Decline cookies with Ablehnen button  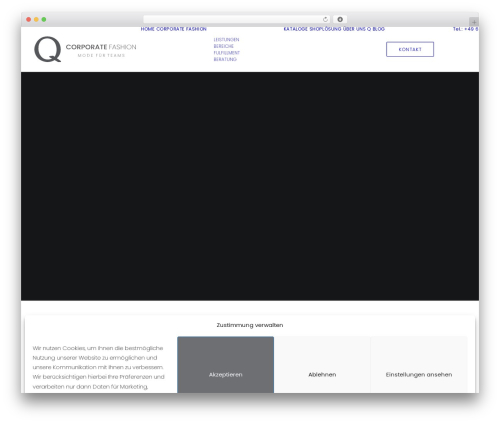322,365
